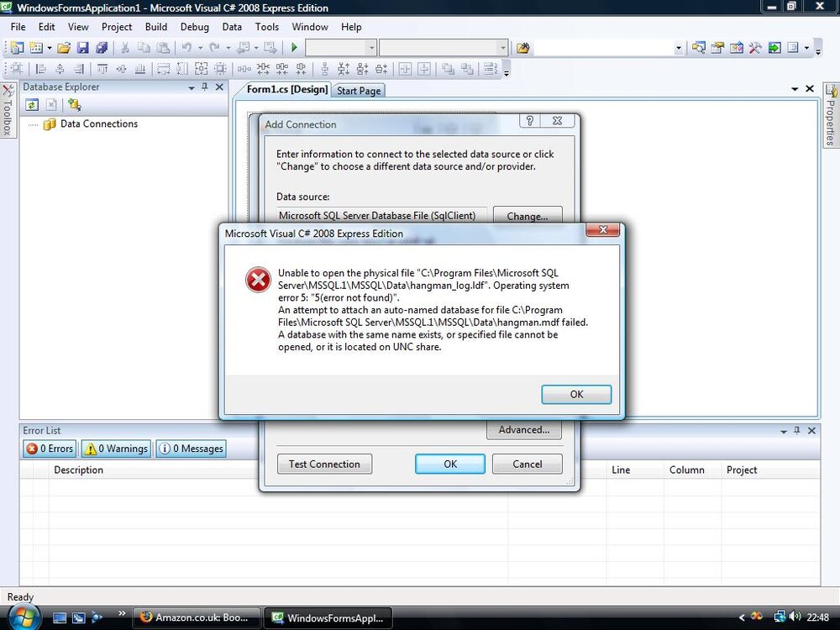Open the Error List window position dropdown
Viewport: 840px width, 630px height.
coord(784,431)
